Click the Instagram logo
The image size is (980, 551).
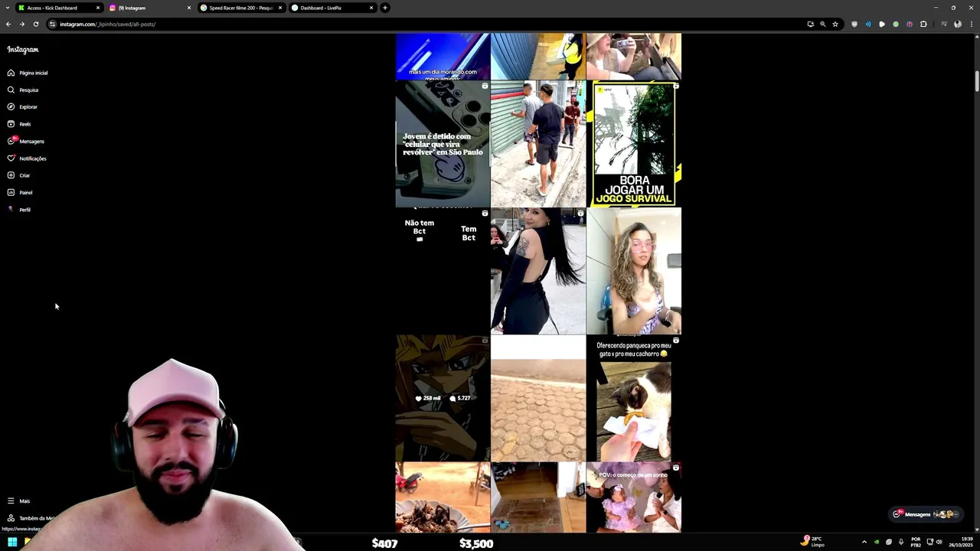pyautogui.click(x=23, y=50)
